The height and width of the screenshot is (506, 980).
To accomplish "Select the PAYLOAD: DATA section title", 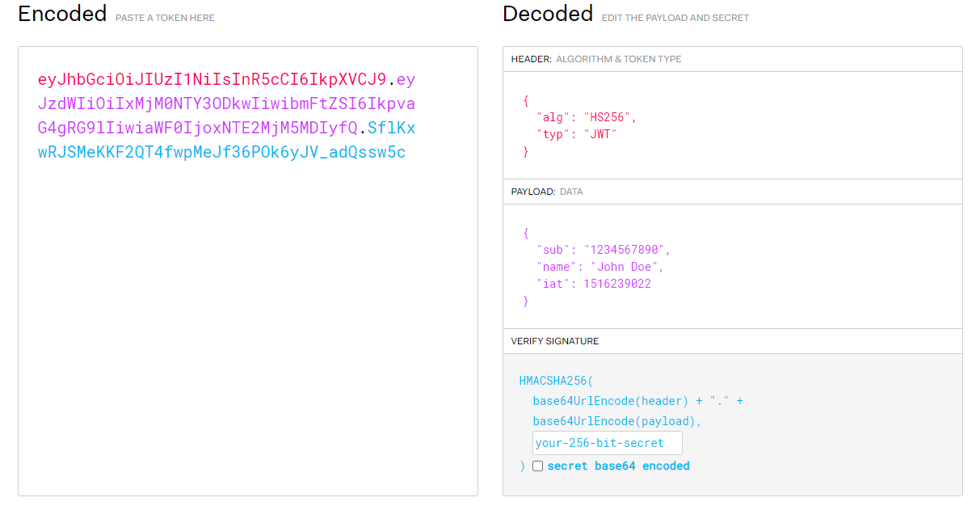I will point(546,192).
